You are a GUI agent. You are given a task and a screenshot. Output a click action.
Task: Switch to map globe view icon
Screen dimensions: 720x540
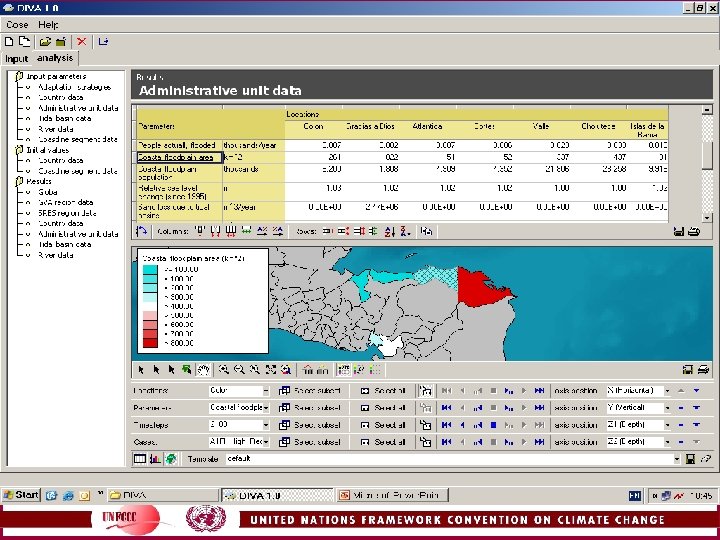pyautogui.click(x=170, y=459)
